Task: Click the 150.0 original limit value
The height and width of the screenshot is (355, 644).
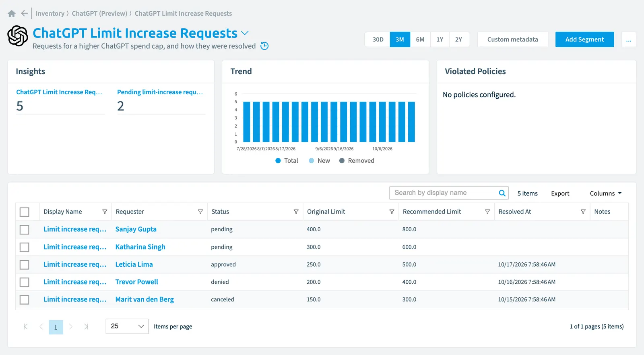Action: [314, 299]
